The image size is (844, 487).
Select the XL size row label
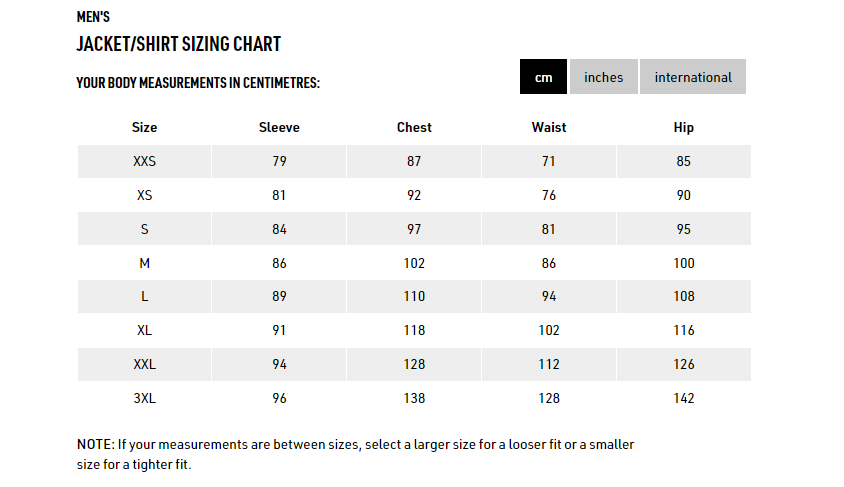(x=144, y=330)
